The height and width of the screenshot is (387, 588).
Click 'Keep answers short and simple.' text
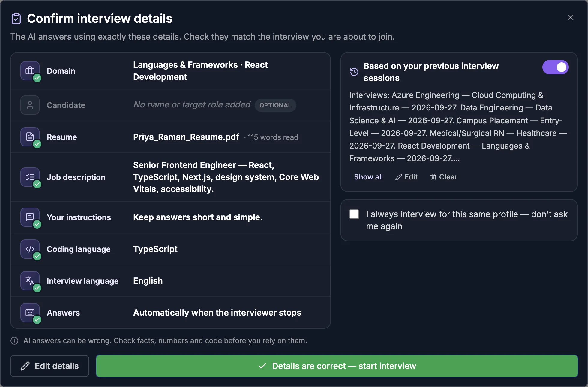point(198,217)
